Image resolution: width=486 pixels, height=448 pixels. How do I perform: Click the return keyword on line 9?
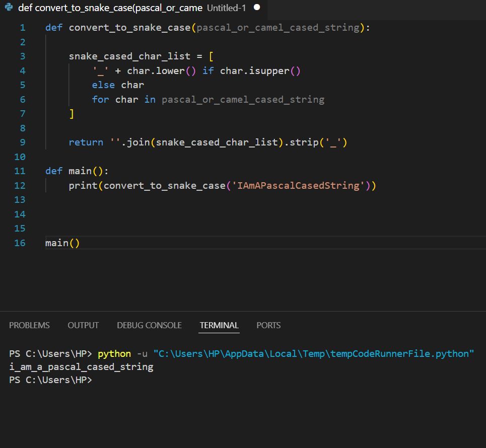point(86,142)
